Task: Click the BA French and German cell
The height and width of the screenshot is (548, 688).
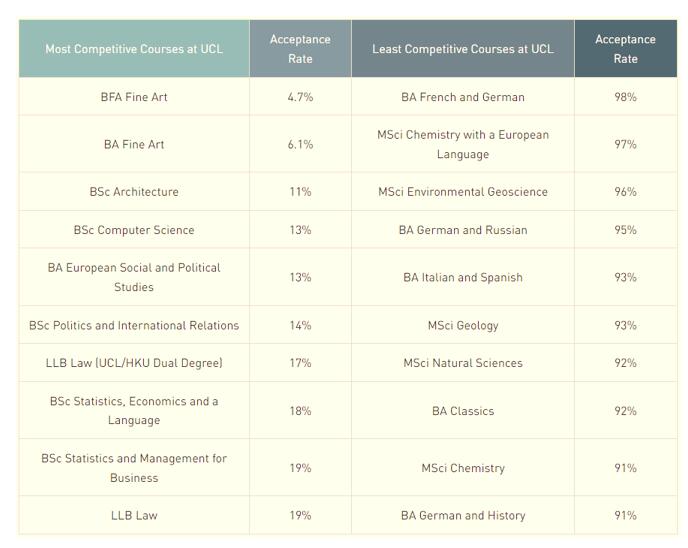Action: click(462, 97)
